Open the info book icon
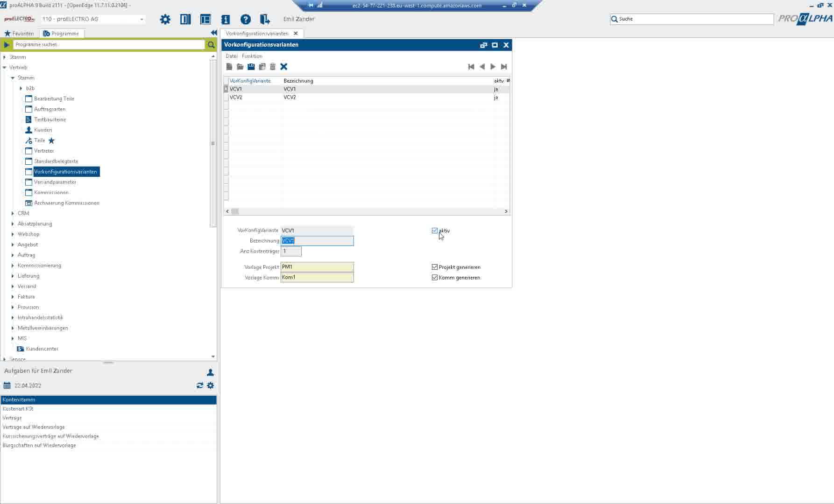 [226, 19]
